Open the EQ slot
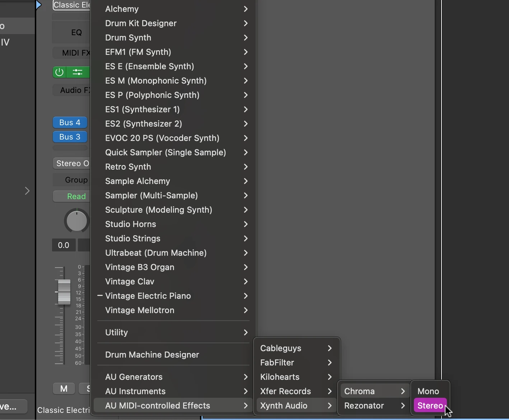Viewport: 509px width, 420px height. [71, 32]
